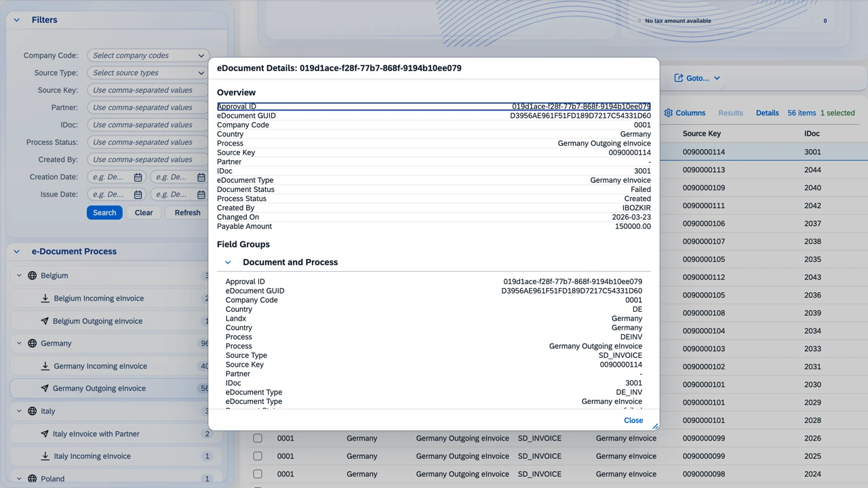
Task: Click the Source Key column header
Action: coord(702,134)
